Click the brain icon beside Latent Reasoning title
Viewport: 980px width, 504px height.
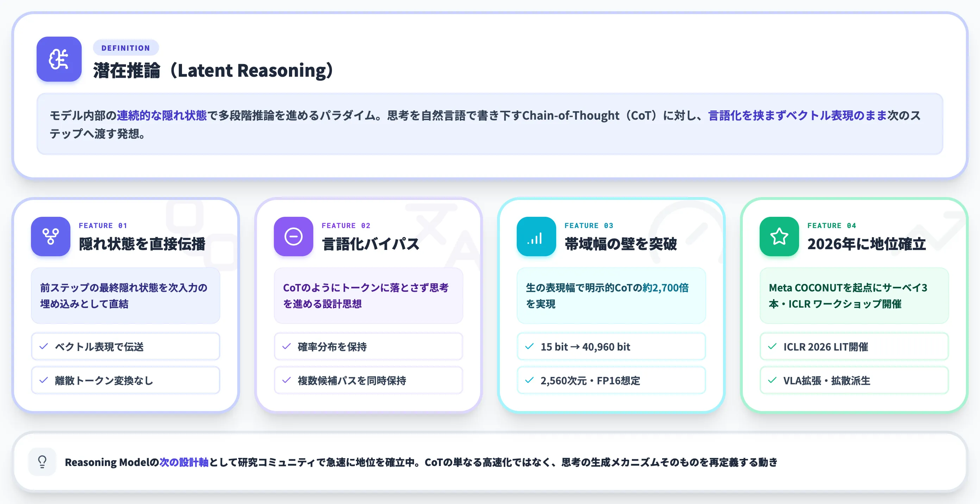[59, 59]
